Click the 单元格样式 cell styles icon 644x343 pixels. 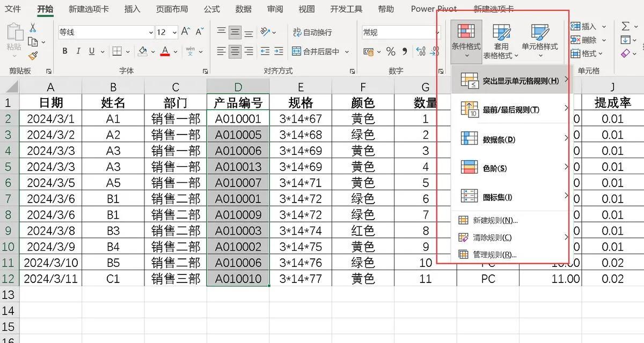(x=539, y=38)
